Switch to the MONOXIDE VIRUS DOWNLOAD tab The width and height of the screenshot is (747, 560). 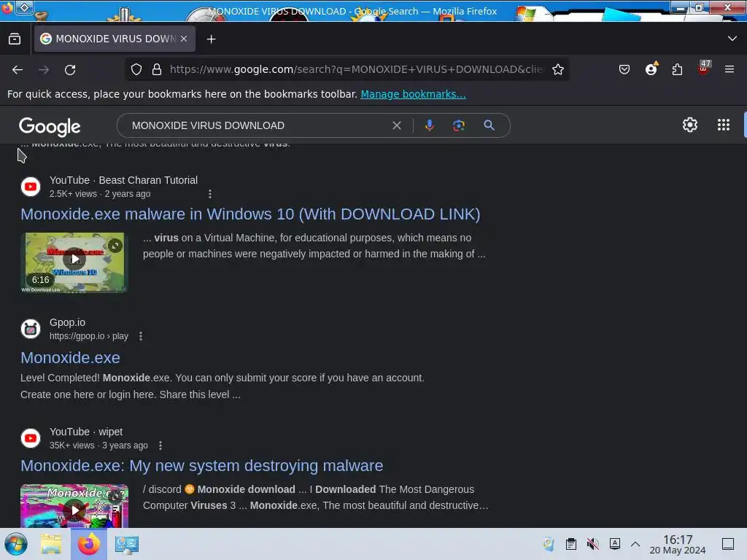115,39
